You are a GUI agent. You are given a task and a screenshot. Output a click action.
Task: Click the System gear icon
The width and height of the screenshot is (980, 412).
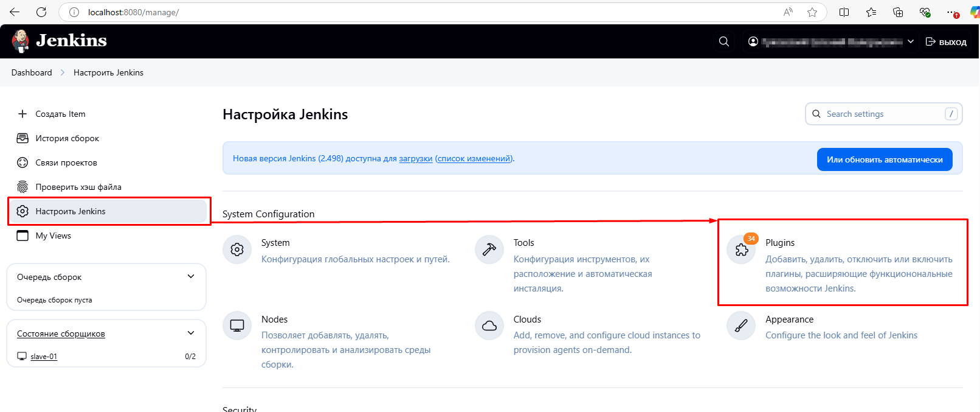[x=237, y=250]
